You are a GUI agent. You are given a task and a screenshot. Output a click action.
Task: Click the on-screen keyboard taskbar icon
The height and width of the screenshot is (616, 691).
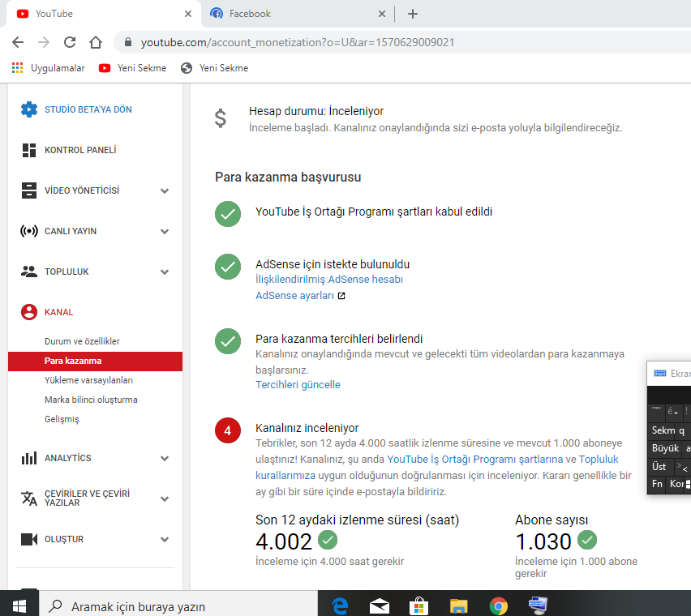(538, 606)
